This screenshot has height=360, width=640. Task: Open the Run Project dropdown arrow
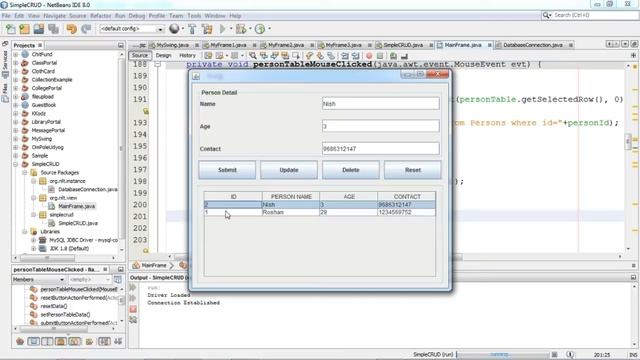click(x=230, y=29)
